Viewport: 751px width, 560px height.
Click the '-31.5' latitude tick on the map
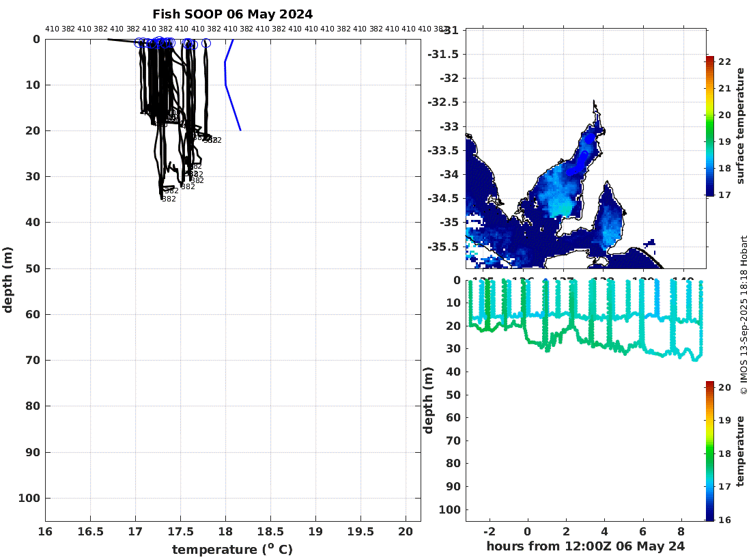point(443,54)
